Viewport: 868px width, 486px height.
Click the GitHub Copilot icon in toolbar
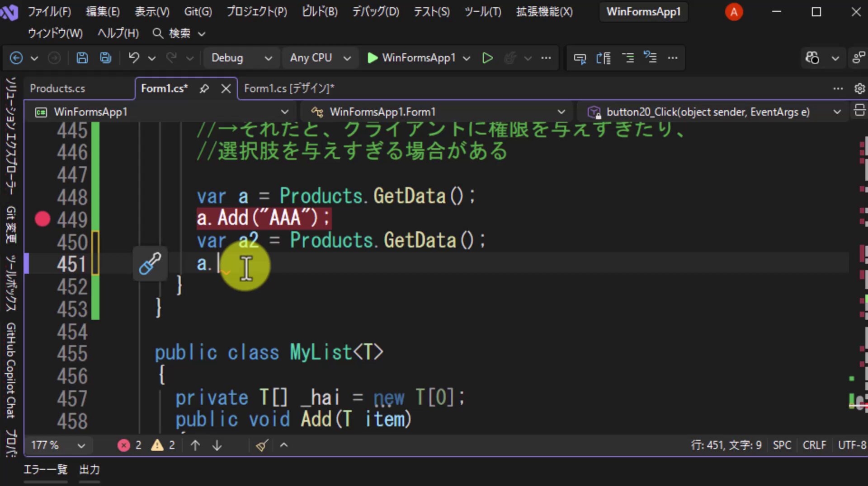pos(812,58)
